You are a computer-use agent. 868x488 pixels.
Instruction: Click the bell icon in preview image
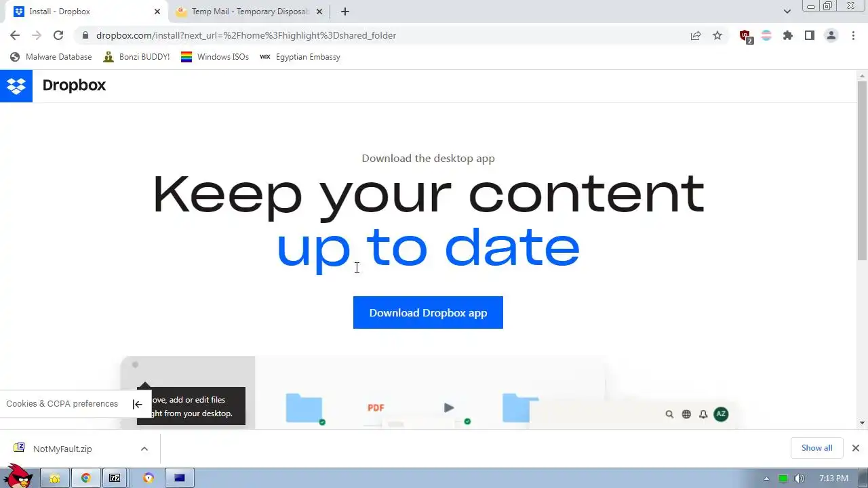pos(703,414)
